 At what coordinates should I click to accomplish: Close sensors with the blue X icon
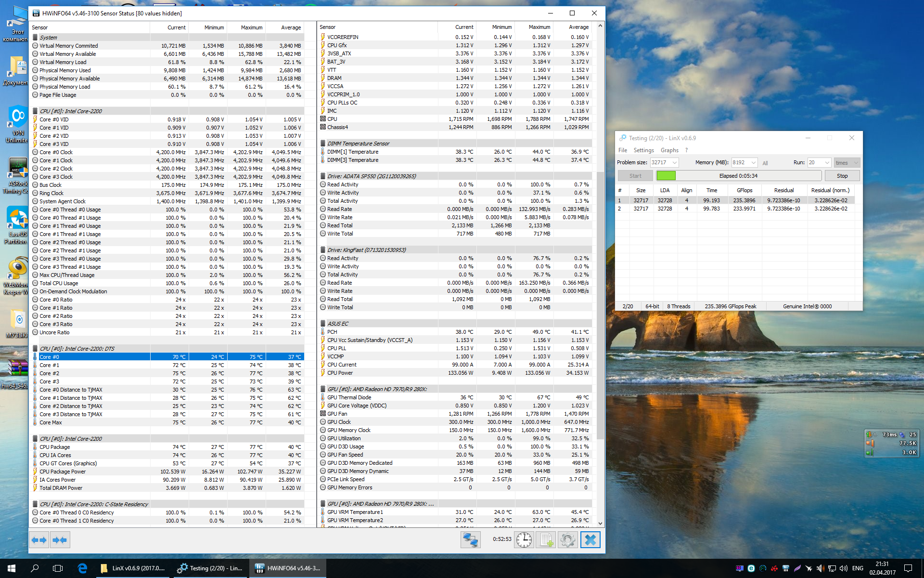point(590,540)
